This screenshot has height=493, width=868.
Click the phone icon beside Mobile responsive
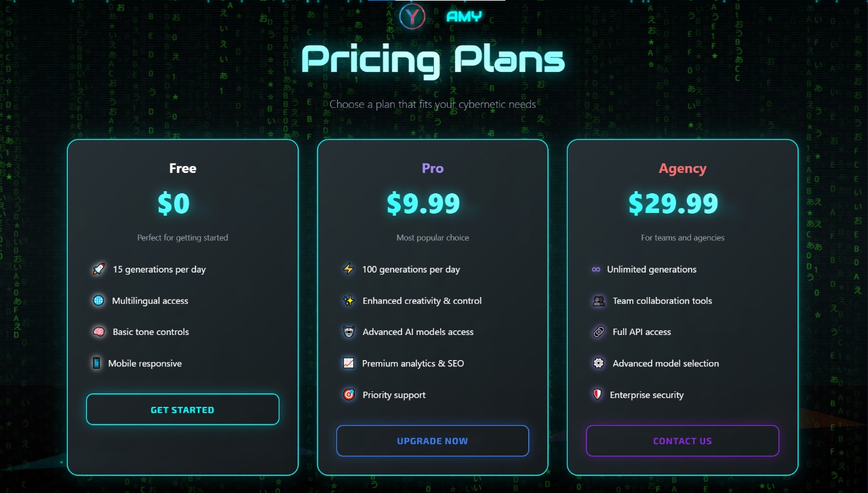click(96, 363)
